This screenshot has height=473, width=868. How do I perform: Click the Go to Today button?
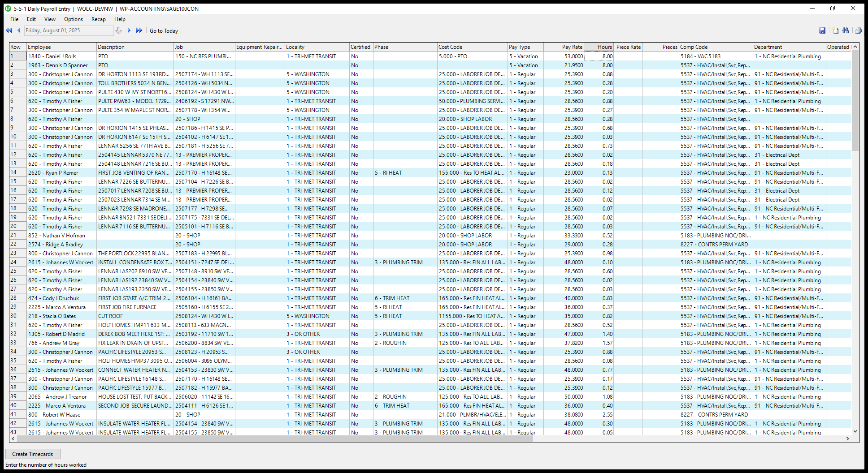point(164,31)
